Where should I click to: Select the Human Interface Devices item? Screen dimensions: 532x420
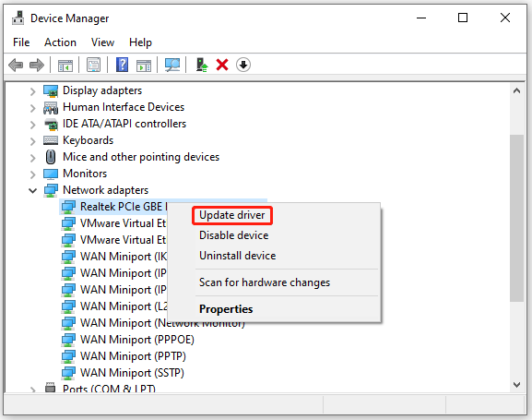[x=124, y=107]
